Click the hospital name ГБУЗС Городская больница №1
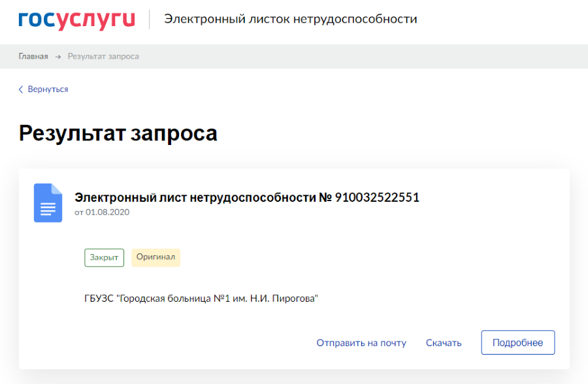Screen dimensions: 588x384 tap(203, 297)
